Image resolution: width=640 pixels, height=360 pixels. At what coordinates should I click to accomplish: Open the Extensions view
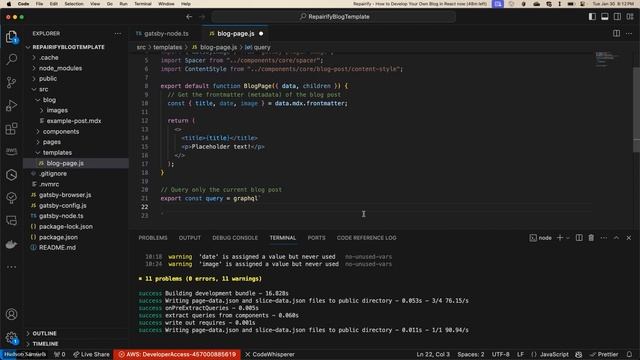tap(11, 129)
